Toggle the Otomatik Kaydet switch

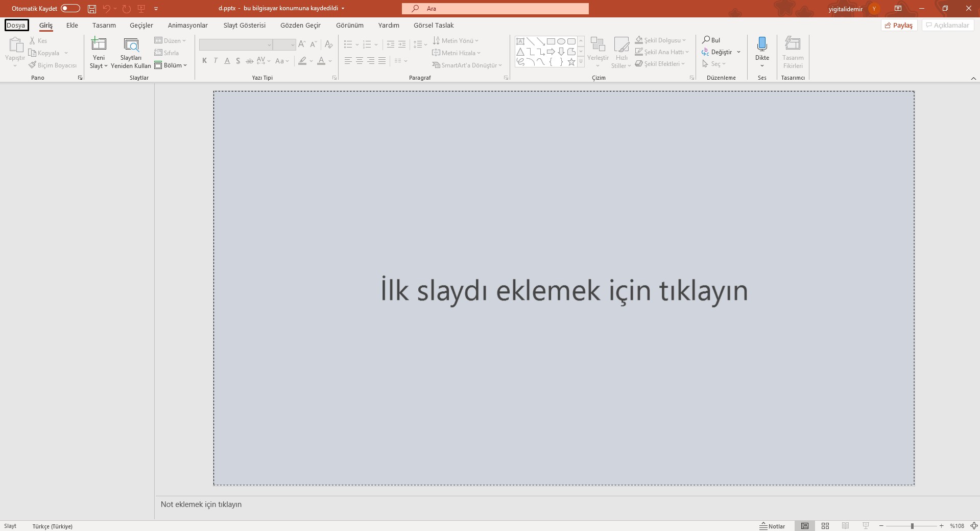(x=70, y=8)
